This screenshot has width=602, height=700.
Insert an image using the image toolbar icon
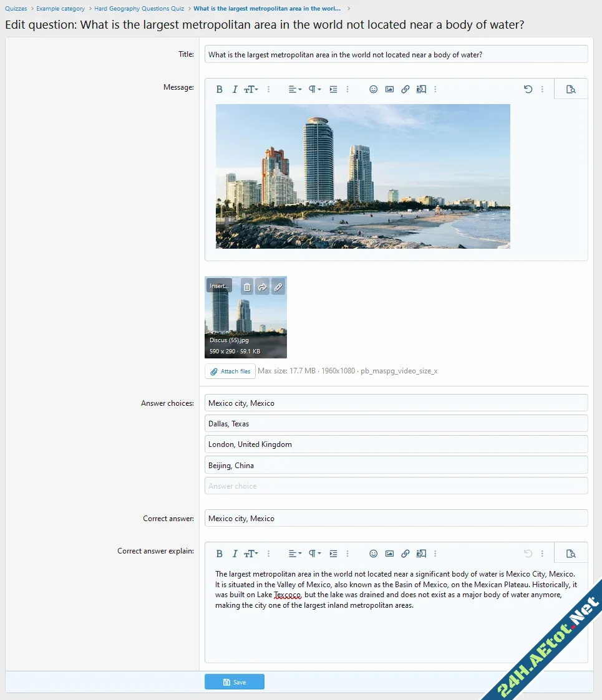coord(389,89)
